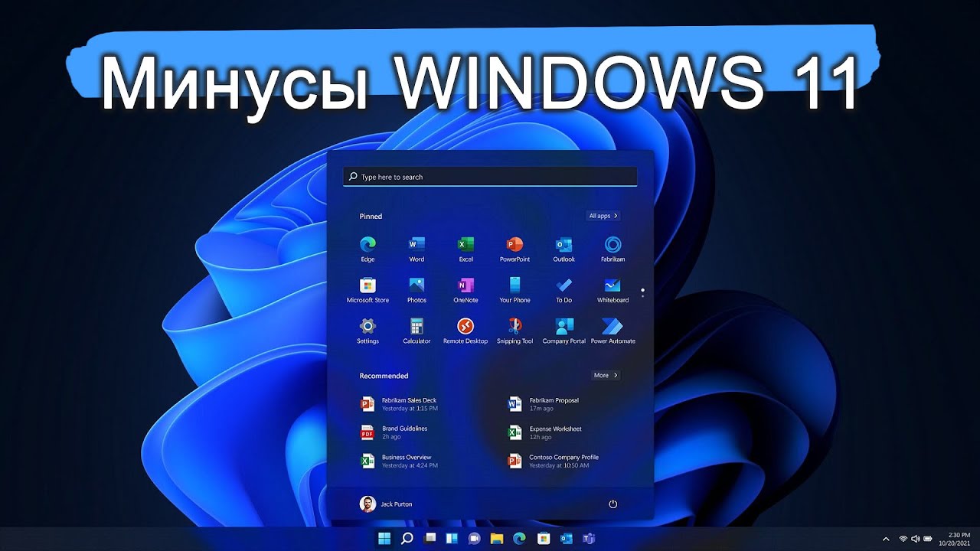Viewport: 980px width, 551px height.
Task: Open Search from the taskbar magnifier icon
Action: click(x=407, y=539)
